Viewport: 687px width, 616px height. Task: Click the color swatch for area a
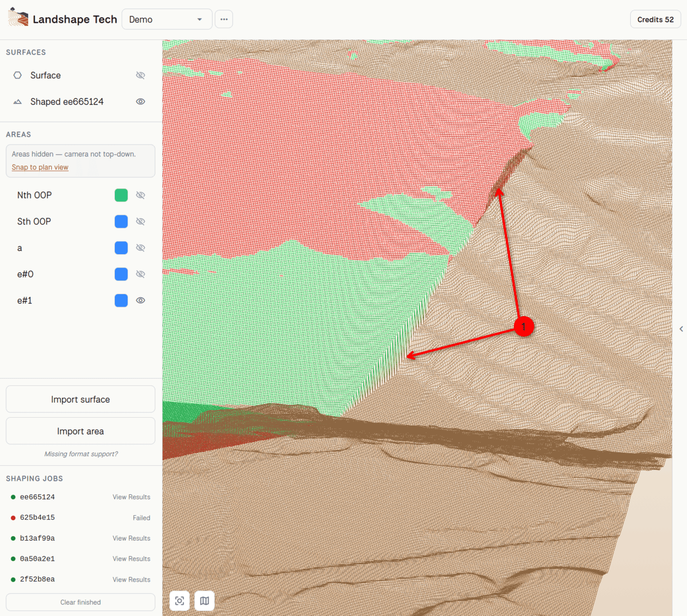121,248
